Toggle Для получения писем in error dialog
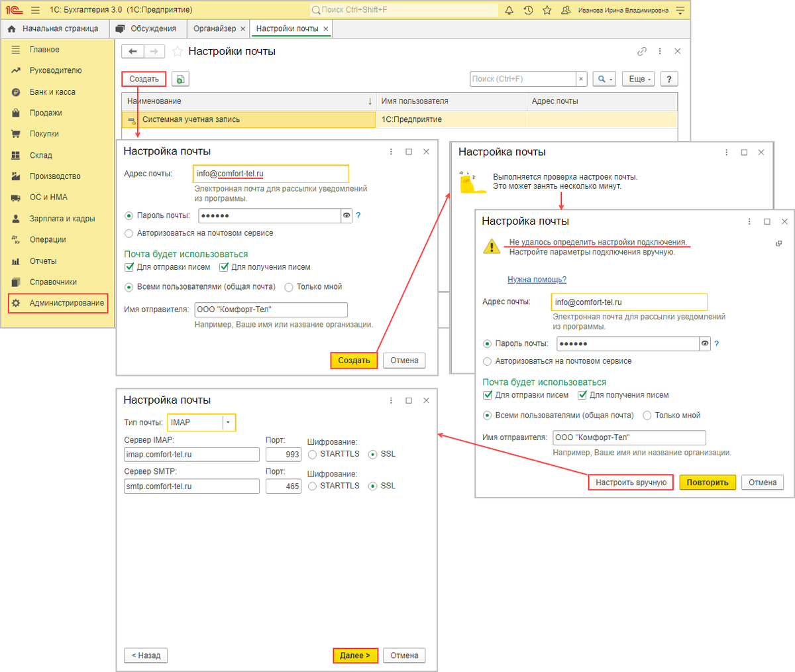This screenshot has width=795, height=672. click(x=582, y=395)
